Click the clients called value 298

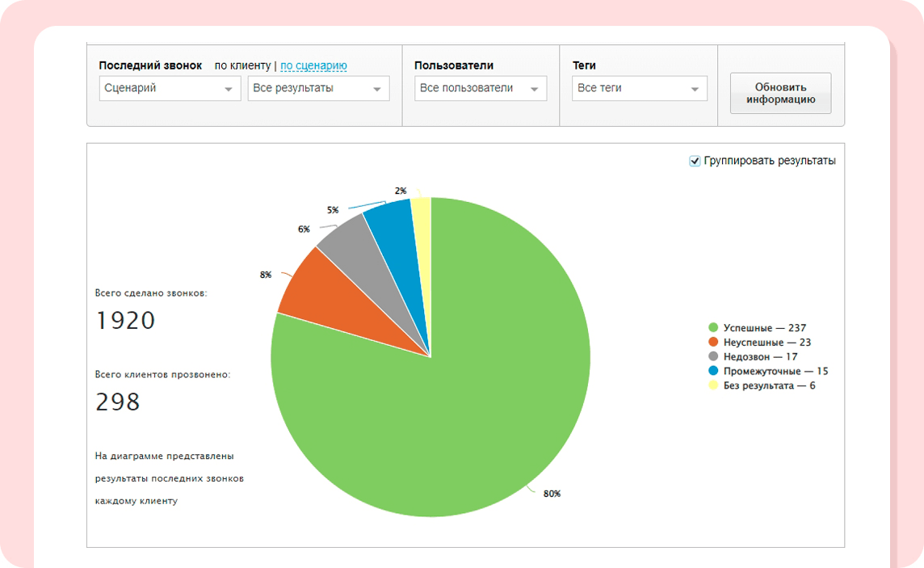tap(118, 402)
